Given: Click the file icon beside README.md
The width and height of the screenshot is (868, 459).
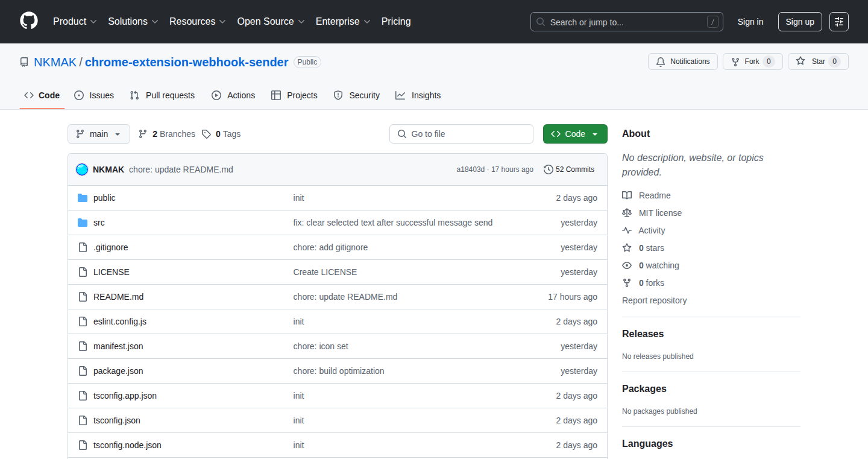Looking at the screenshot, I should (x=83, y=297).
